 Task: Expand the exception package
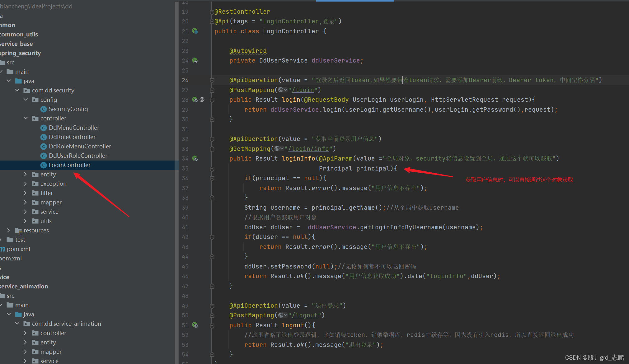point(26,184)
